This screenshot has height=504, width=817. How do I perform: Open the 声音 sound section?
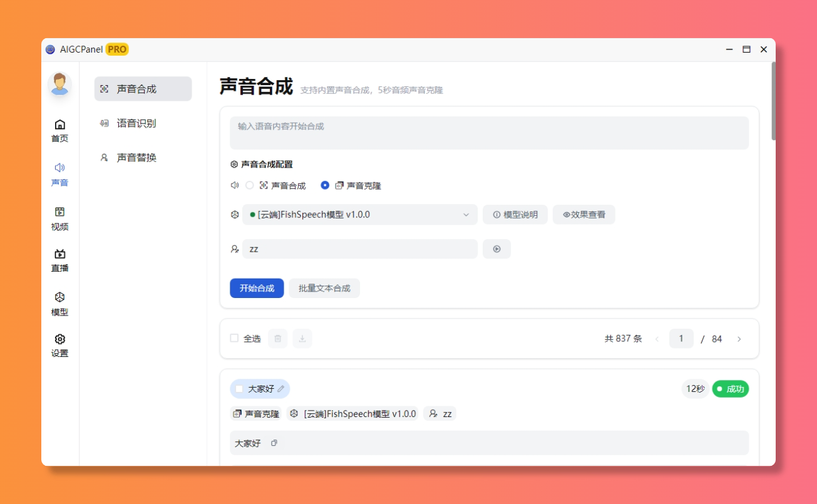tap(59, 175)
